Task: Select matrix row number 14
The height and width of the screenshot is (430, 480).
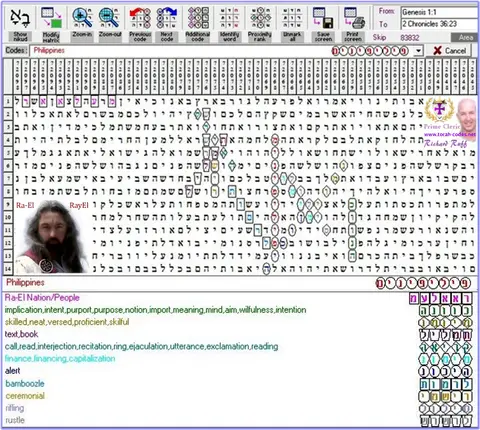Action: click(8, 269)
